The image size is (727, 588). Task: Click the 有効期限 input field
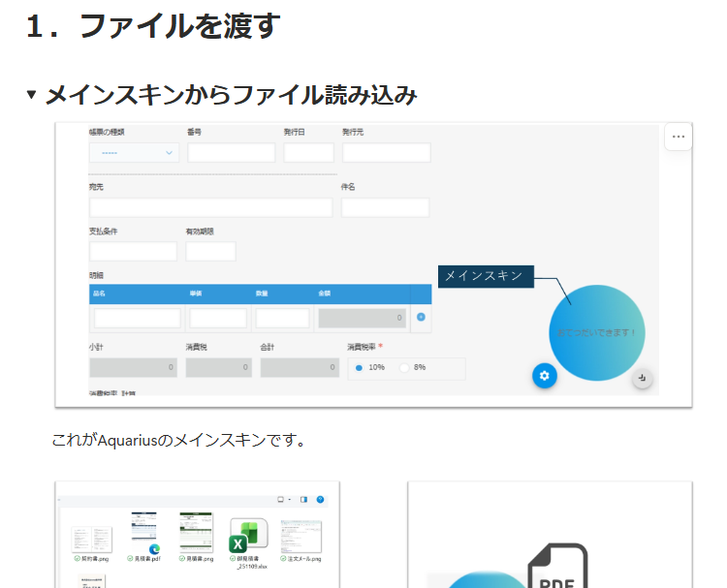[210, 251]
